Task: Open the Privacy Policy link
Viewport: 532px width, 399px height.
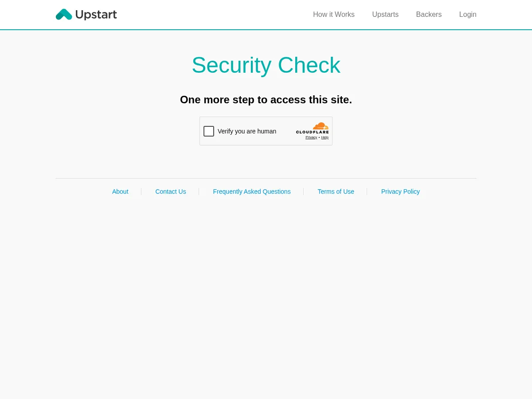Action: coord(400,191)
